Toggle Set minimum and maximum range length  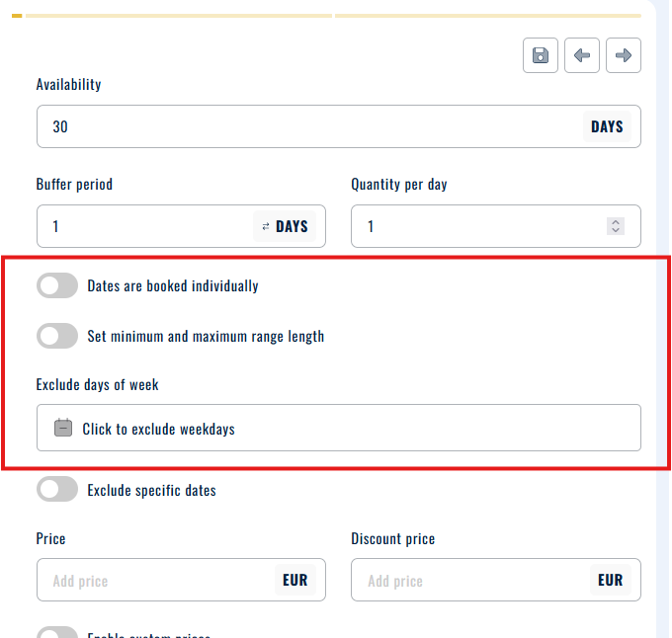(57, 336)
